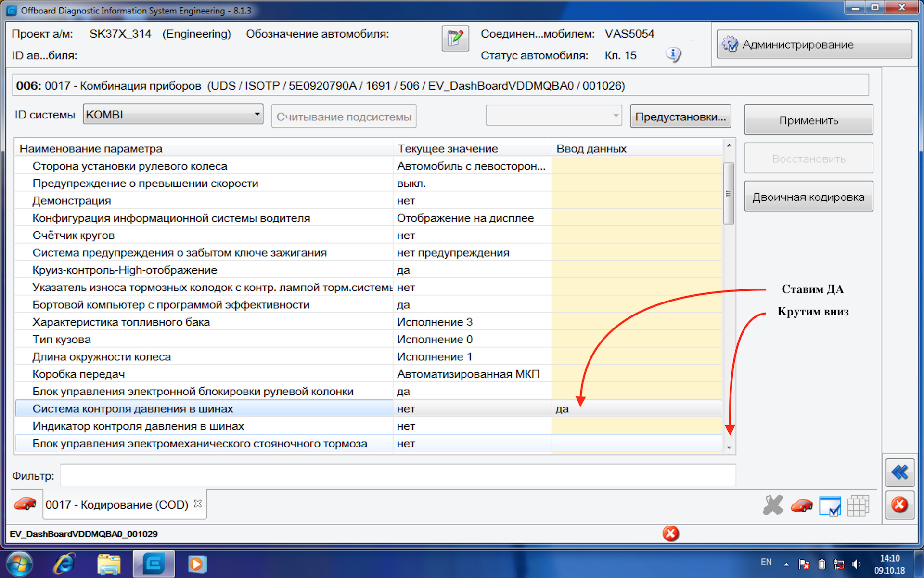Viewport: 924px width, 578px height.
Task: Click the grid table icon
Action: point(858,506)
